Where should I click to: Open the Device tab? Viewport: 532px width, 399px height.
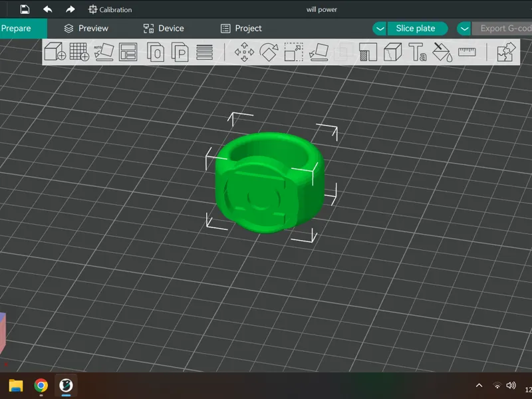click(164, 29)
